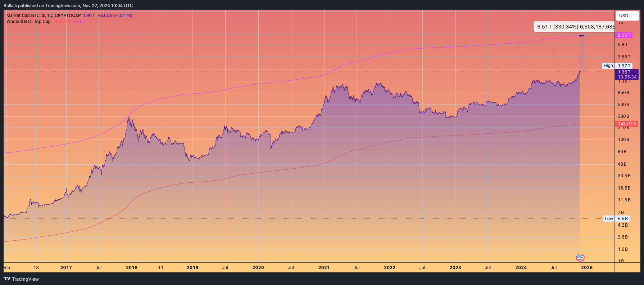Click the US flag event icon
The width and height of the screenshot is (644, 285).
[580, 258]
